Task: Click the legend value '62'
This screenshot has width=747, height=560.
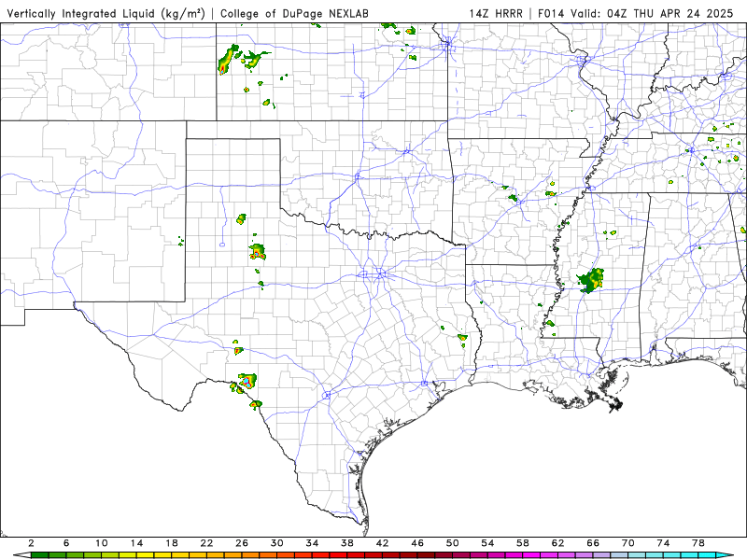Action: point(557,543)
